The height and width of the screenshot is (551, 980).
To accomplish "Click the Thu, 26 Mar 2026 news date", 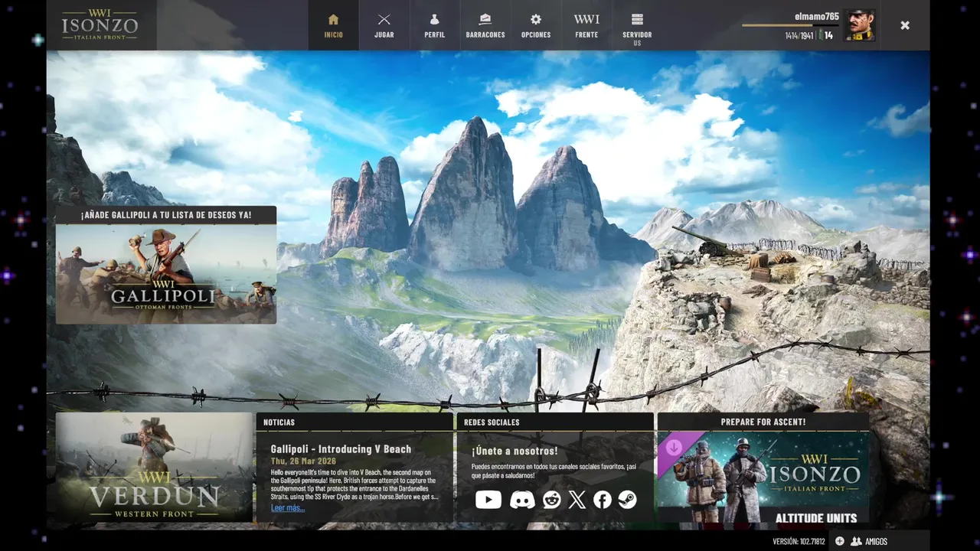I will point(302,461).
